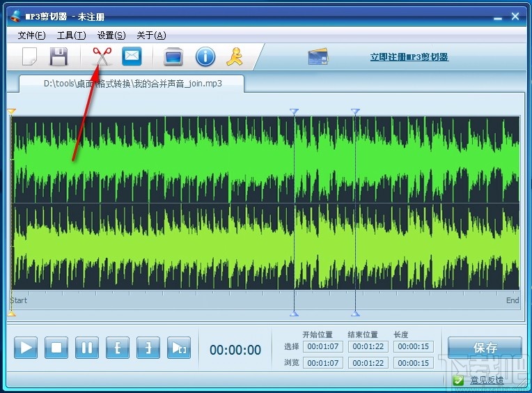Select the red scissors cut tool
Viewport: 532px width, 393px height.
pyautogui.click(x=102, y=56)
